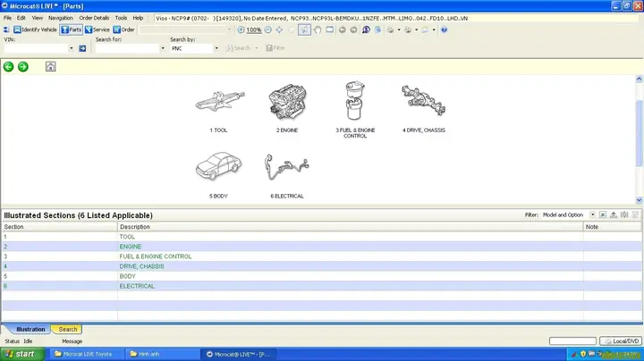The height and width of the screenshot is (361, 644).
Task: Click the next illustration round icon
Action: (353, 29)
